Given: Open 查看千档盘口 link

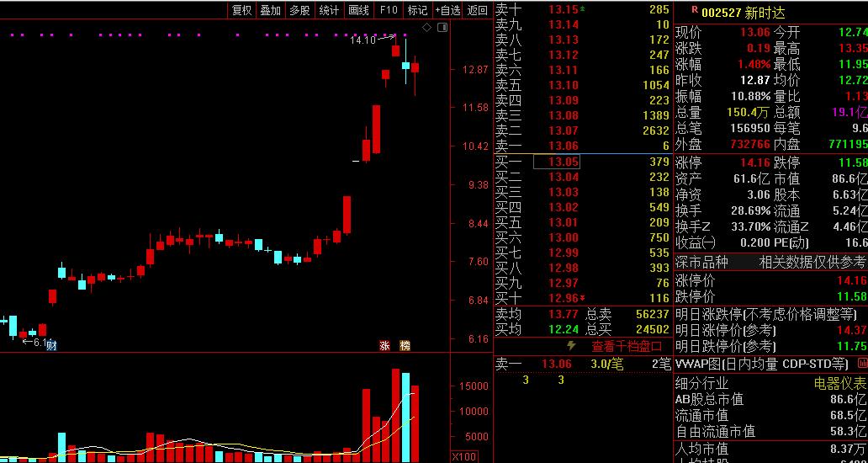Looking at the screenshot, I should pyautogui.click(x=627, y=347).
